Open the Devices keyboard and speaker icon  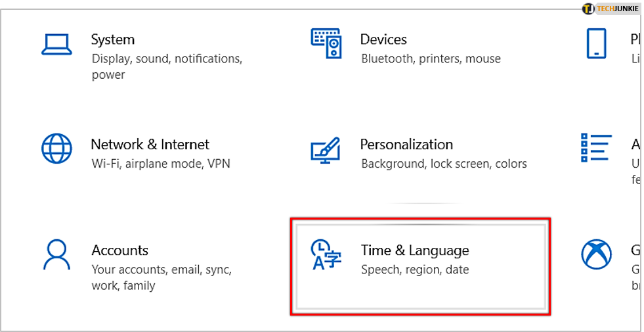[326, 43]
